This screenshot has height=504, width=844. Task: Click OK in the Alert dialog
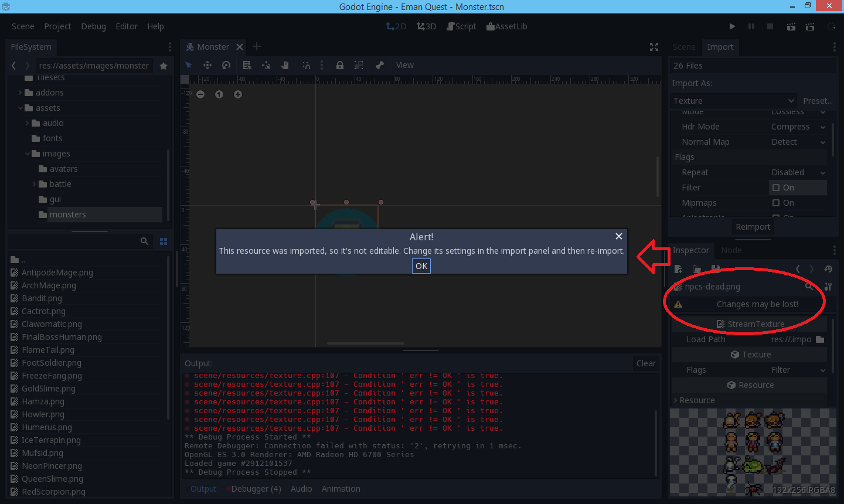(421, 266)
